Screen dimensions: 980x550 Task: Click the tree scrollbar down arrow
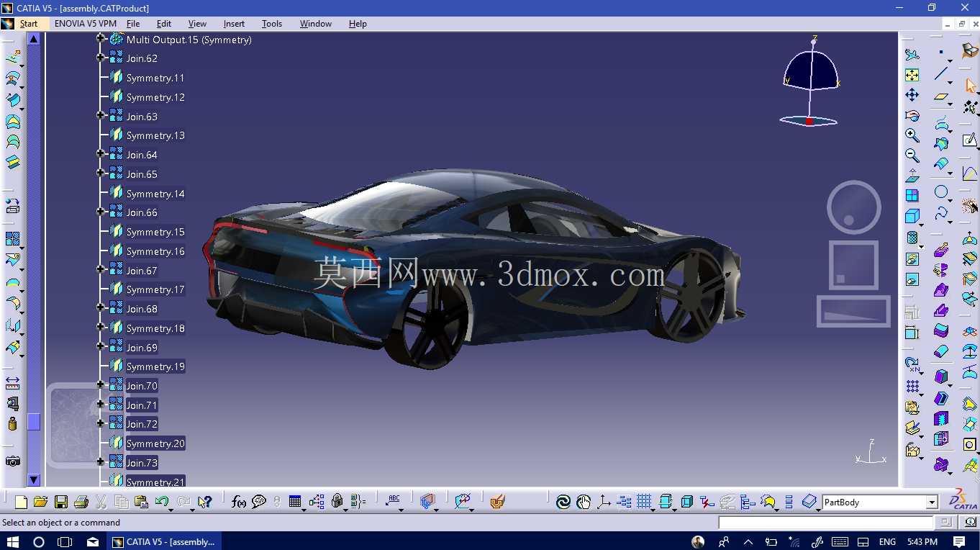coord(34,480)
